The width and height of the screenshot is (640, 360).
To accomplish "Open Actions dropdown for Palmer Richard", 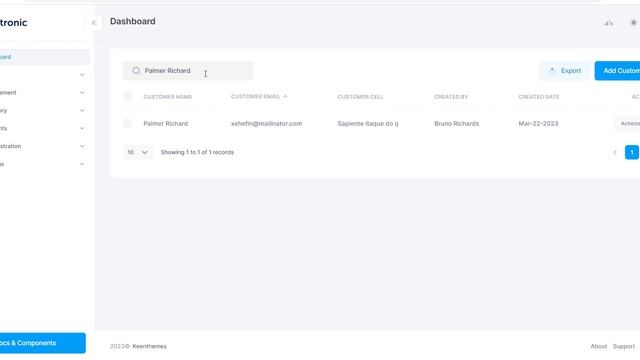I will [x=628, y=123].
